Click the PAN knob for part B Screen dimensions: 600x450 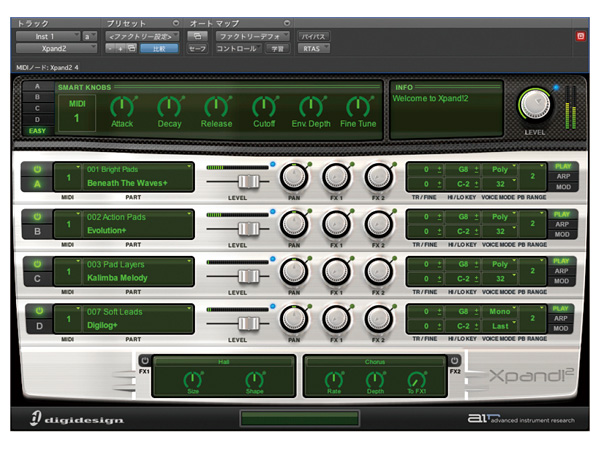(x=294, y=225)
